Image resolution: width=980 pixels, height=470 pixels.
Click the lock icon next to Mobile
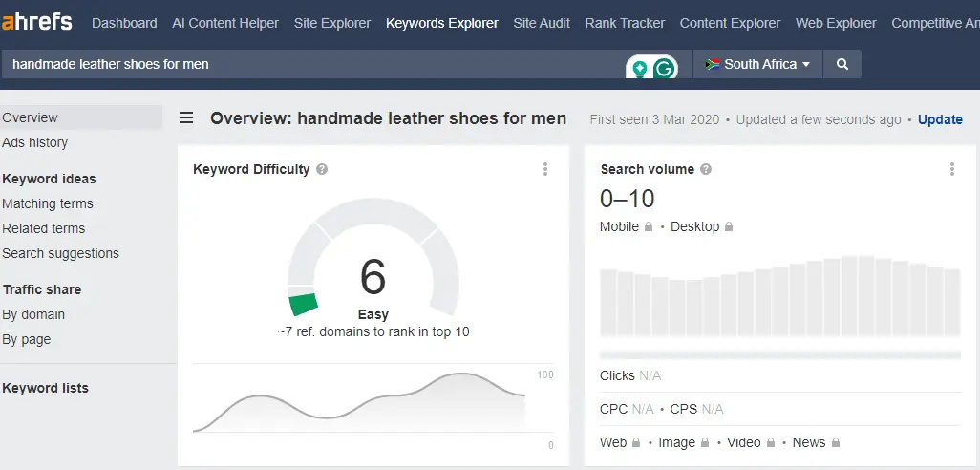(x=649, y=226)
